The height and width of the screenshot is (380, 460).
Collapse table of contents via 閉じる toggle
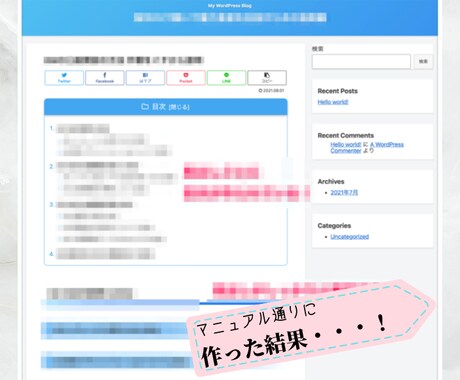click(179, 107)
